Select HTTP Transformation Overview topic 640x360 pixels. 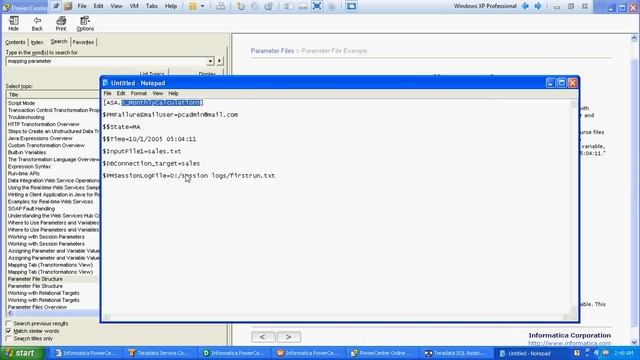[x=44, y=124]
